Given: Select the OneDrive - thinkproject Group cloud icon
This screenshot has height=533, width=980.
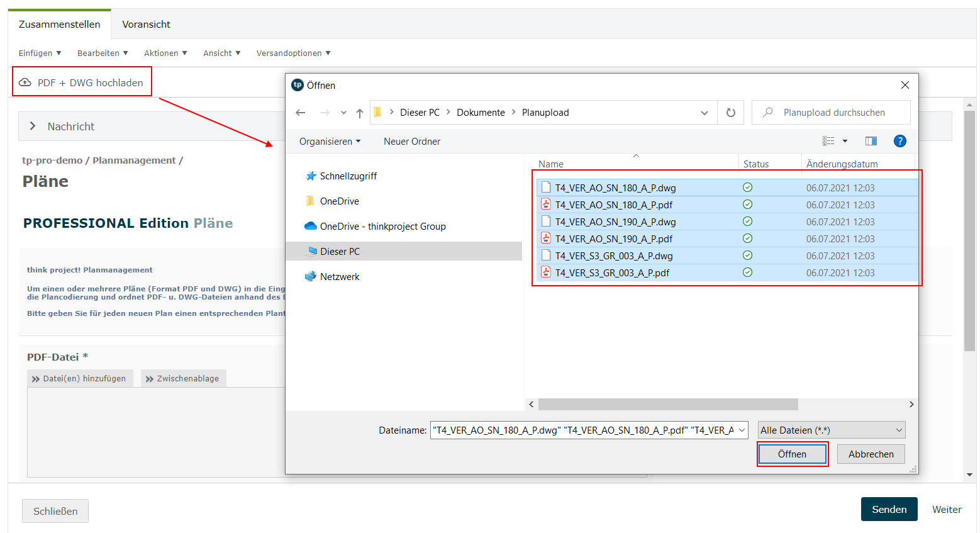Looking at the screenshot, I should [x=310, y=226].
